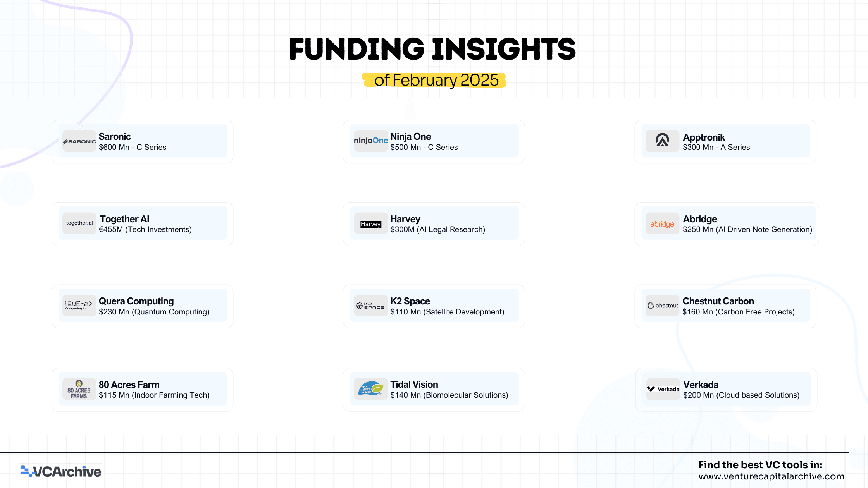The width and height of the screenshot is (868, 488).
Task: Click the Saronic logo icon
Action: pyautogui.click(x=79, y=141)
